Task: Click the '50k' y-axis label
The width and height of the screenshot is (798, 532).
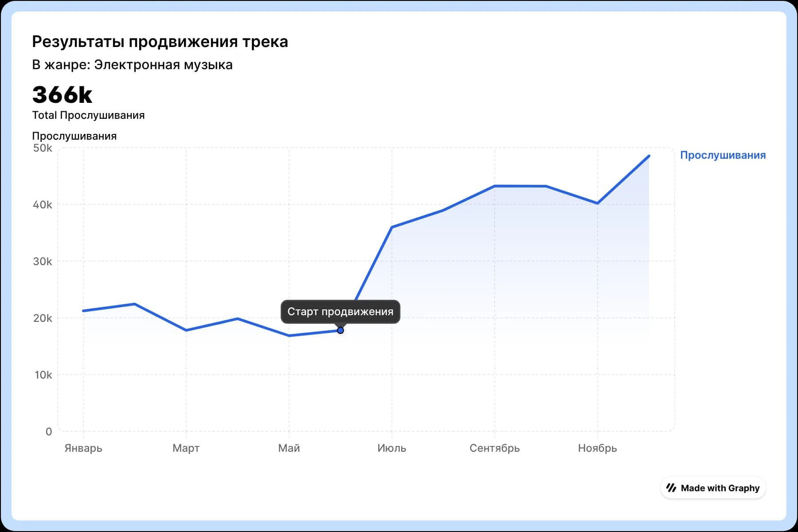Action: pyautogui.click(x=43, y=148)
